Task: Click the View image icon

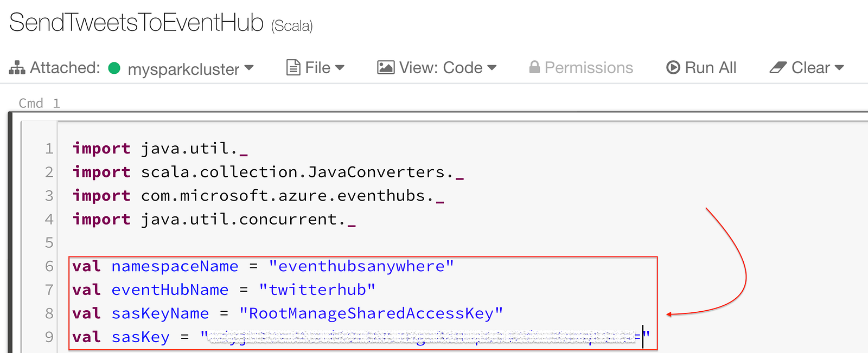Action: click(386, 68)
